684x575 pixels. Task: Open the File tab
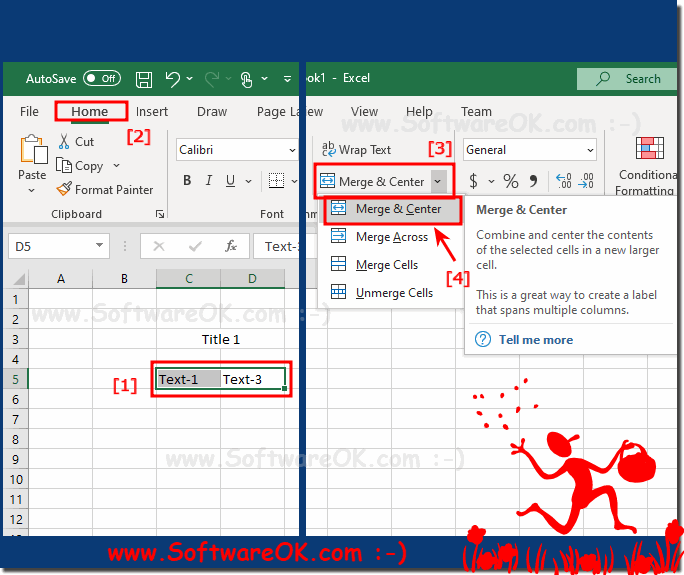(29, 112)
